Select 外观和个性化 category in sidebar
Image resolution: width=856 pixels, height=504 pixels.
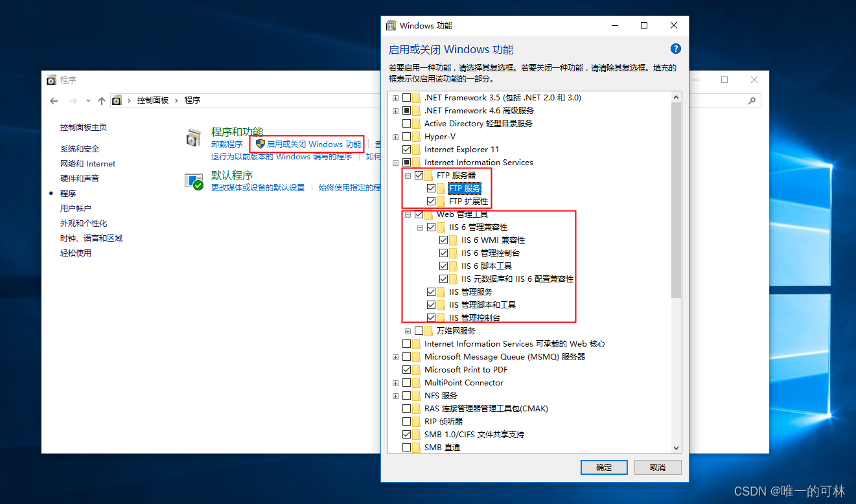point(84,223)
